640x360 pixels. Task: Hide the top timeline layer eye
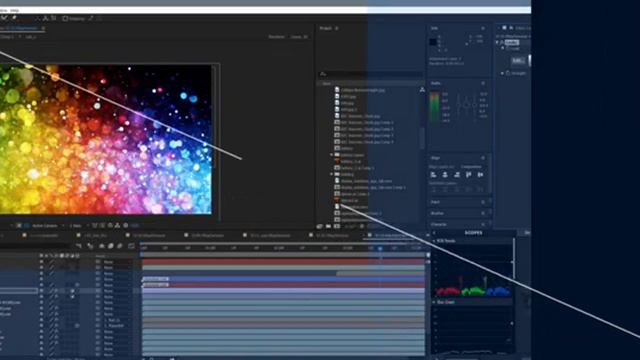pos(41,262)
